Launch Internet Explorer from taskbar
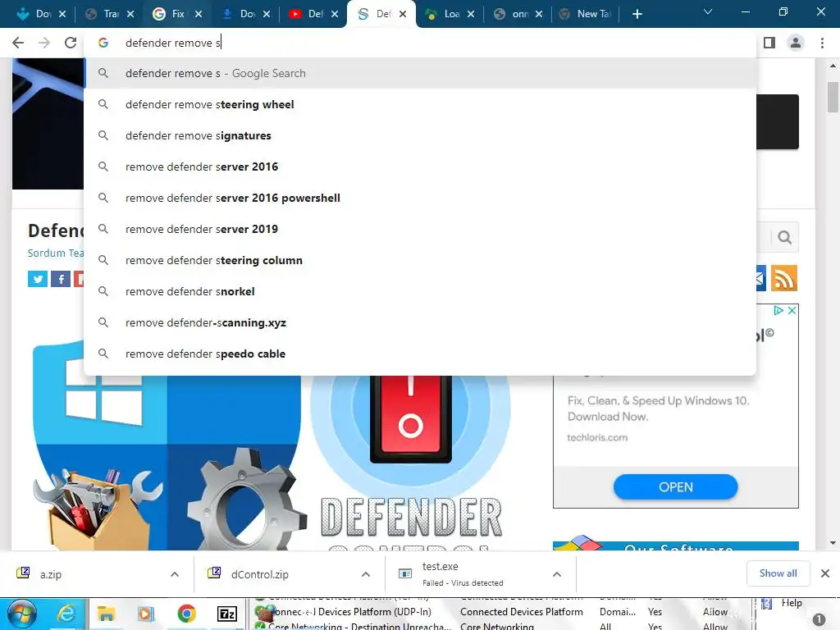 (x=66, y=614)
